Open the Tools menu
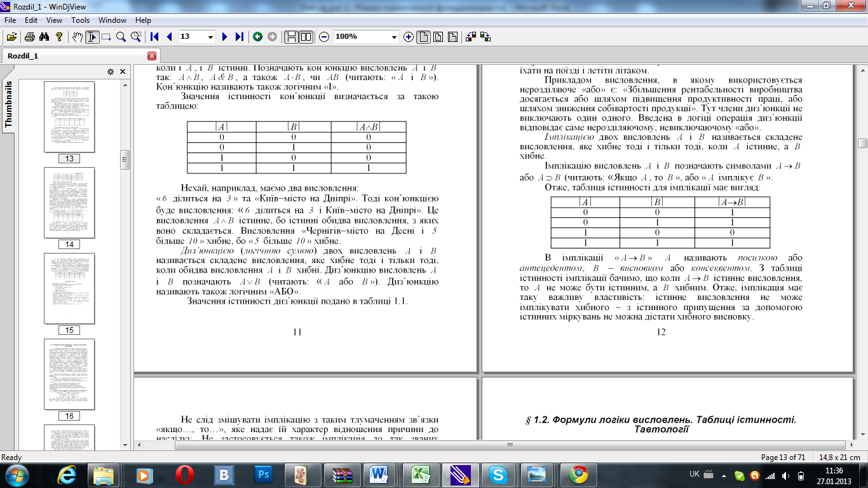Screen dimensions: 868x488 [x=80, y=20]
